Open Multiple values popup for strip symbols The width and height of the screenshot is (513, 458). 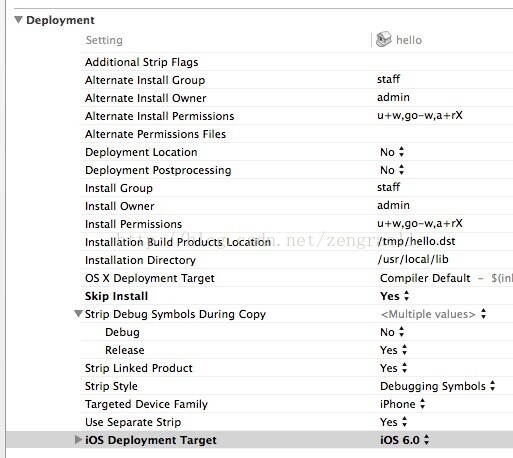(x=433, y=314)
